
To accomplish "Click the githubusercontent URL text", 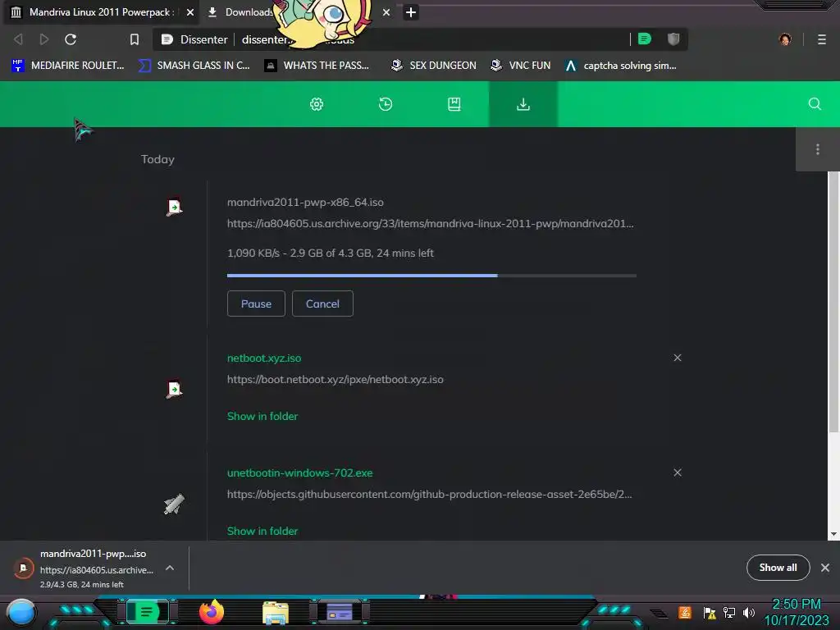I will click(430, 494).
